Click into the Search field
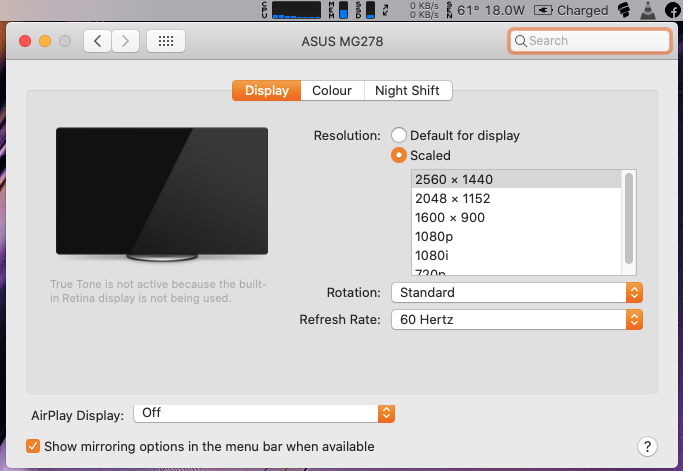This screenshot has width=683, height=471. coord(590,41)
